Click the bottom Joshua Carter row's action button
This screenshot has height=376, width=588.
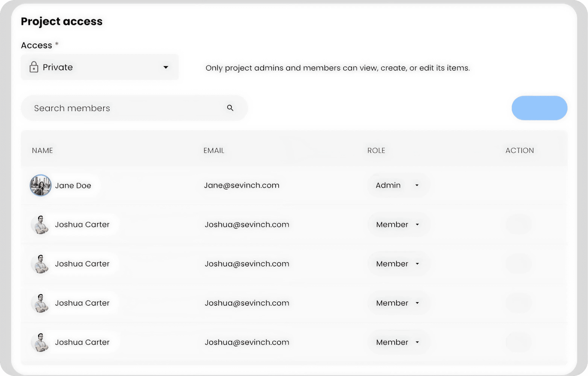[519, 342]
